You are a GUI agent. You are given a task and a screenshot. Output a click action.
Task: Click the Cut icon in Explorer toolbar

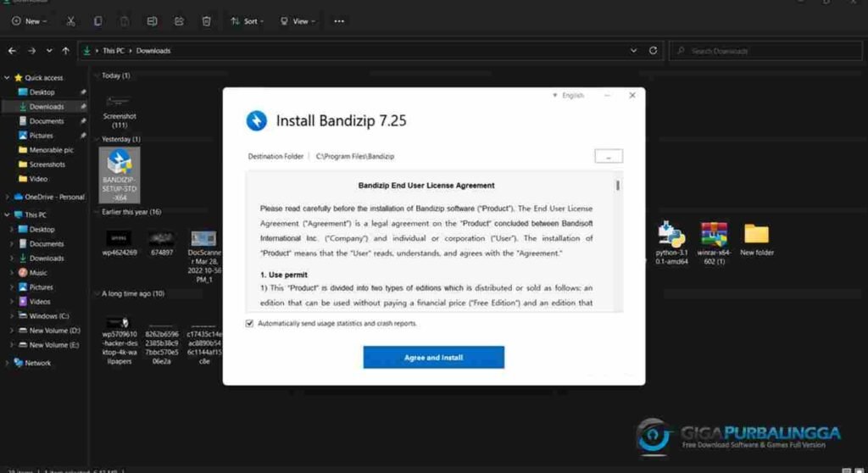point(70,21)
